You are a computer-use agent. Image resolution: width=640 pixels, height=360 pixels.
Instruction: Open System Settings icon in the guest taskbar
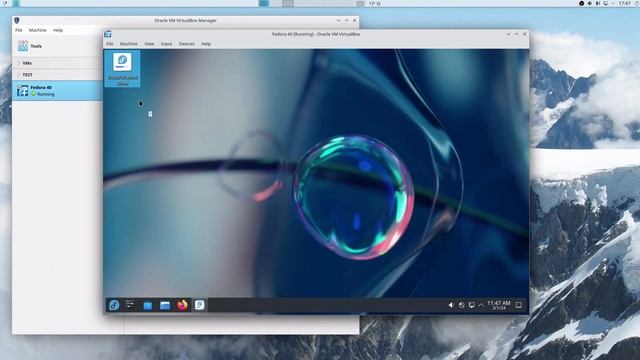click(x=130, y=305)
